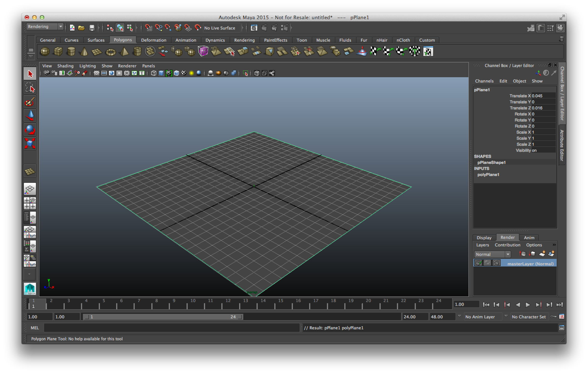Activate the Rotate Tool in the left toolbox
This screenshot has width=588, height=374.
coord(30,129)
